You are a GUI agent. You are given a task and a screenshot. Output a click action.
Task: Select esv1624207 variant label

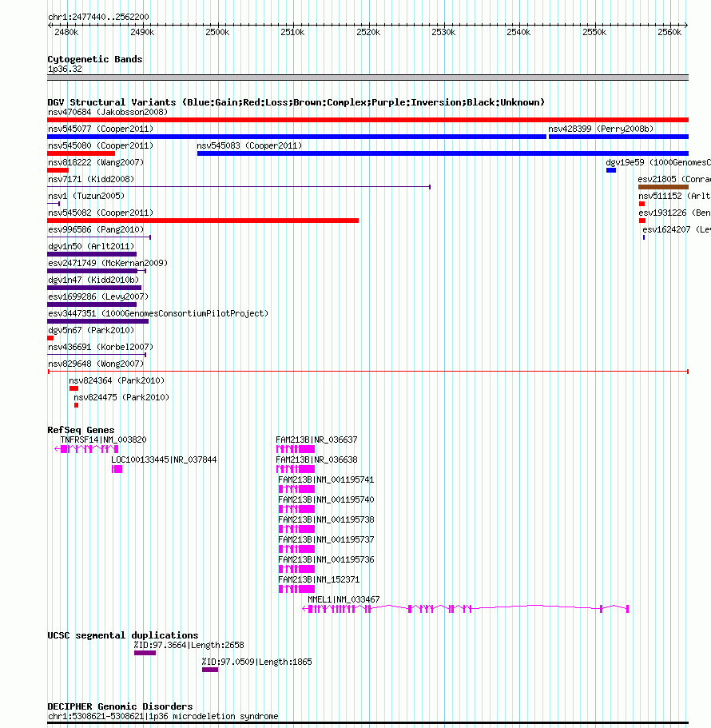[676, 229]
